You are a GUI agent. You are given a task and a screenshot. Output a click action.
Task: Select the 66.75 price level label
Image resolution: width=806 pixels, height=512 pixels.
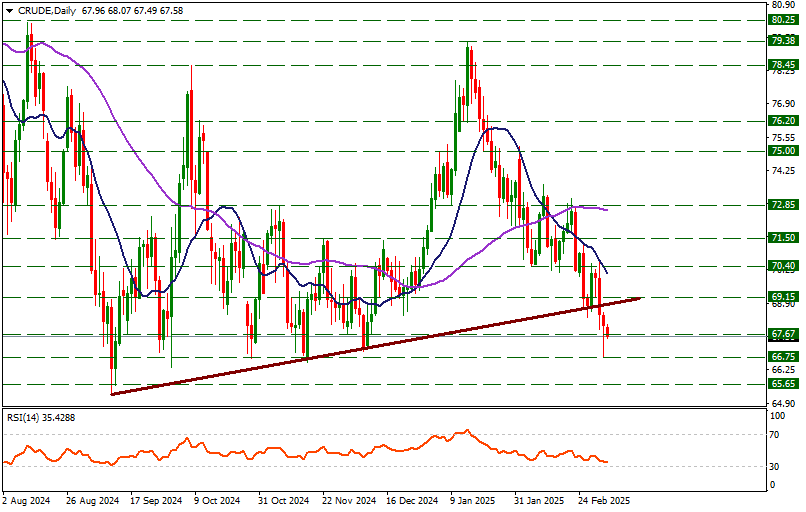784,357
